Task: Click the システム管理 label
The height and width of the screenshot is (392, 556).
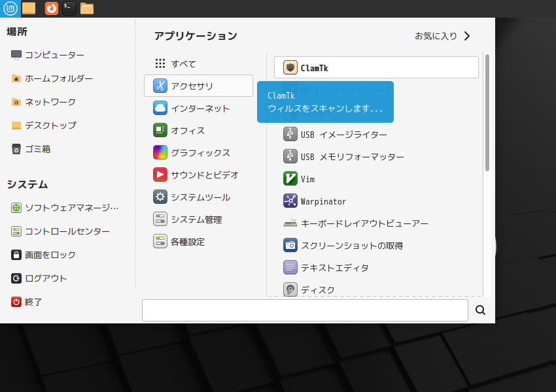Action: point(196,220)
